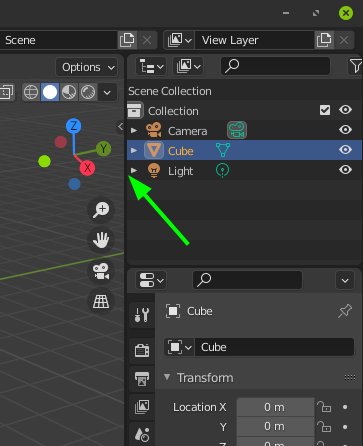
Task: Hide the Light with its eye icon
Action: [x=345, y=170]
